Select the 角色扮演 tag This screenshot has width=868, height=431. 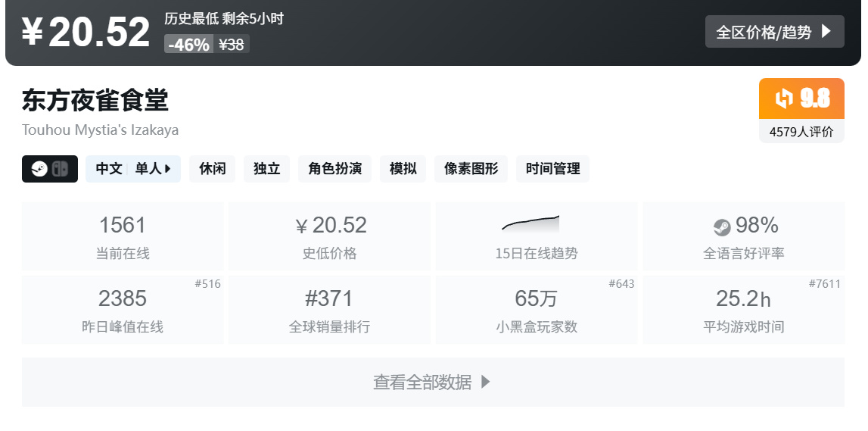tap(335, 169)
